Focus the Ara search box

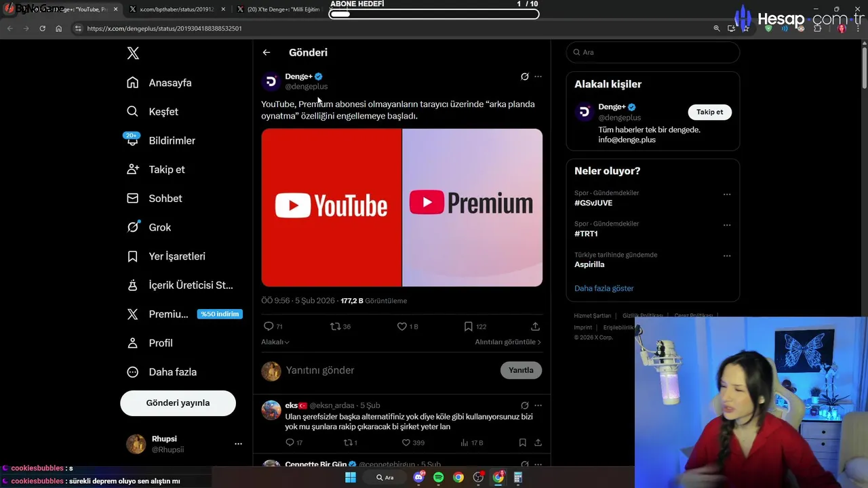coord(652,52)
